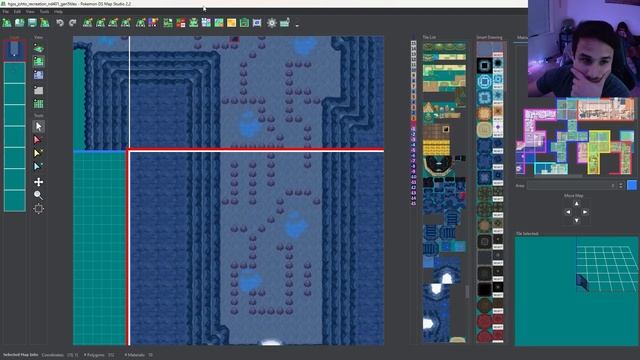Open the Tools menu
This screenshot has height=360, width=640.
(x=44, y=12)
